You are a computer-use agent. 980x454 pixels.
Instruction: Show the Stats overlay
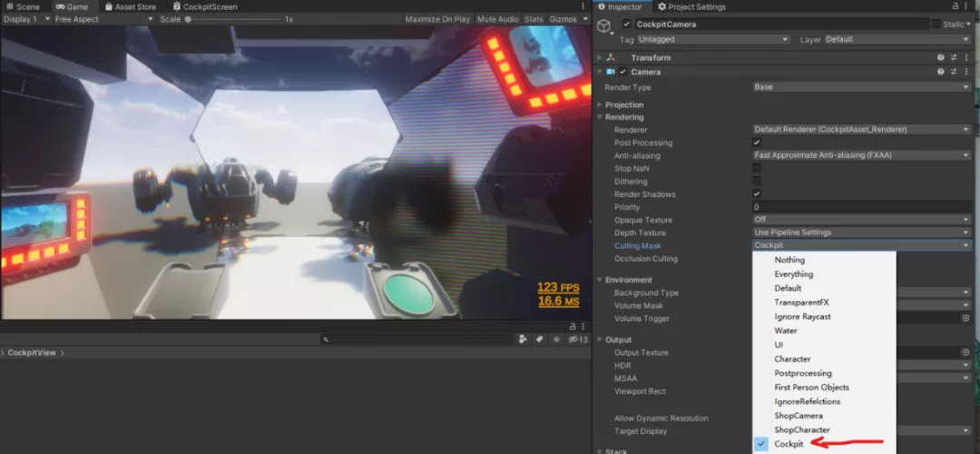tap(534, 19)
